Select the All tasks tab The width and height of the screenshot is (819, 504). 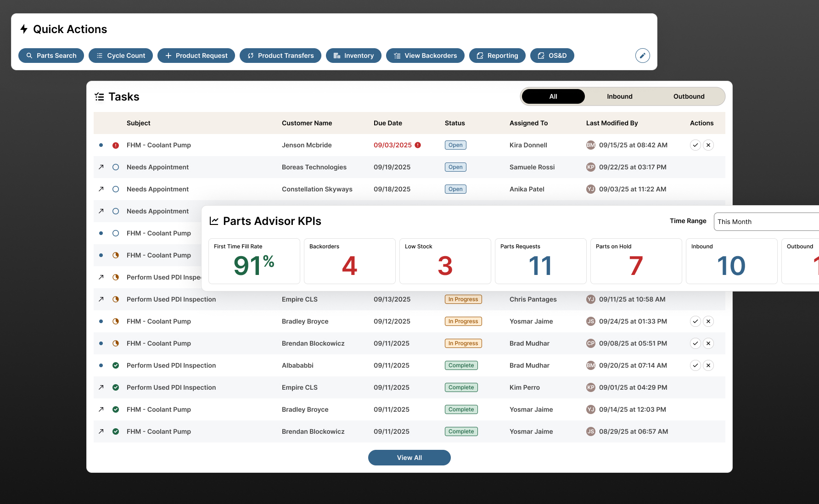pyautogui.click(x=553, y=96)
